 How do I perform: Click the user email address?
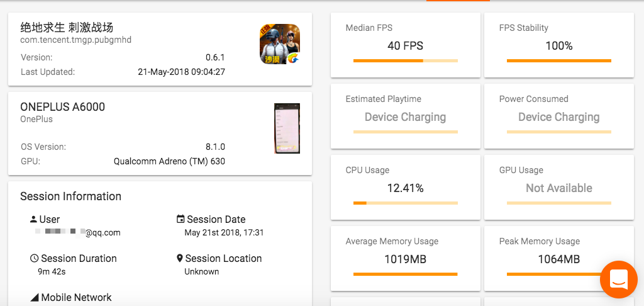click(x=78, y=232)
